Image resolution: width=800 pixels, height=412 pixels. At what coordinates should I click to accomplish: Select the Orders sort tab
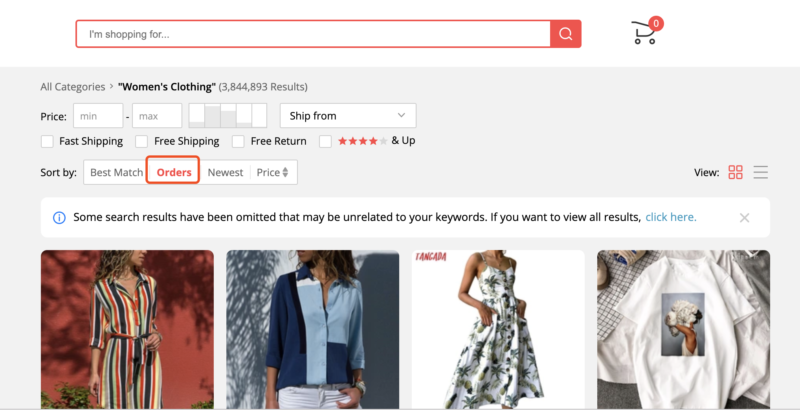174,172
